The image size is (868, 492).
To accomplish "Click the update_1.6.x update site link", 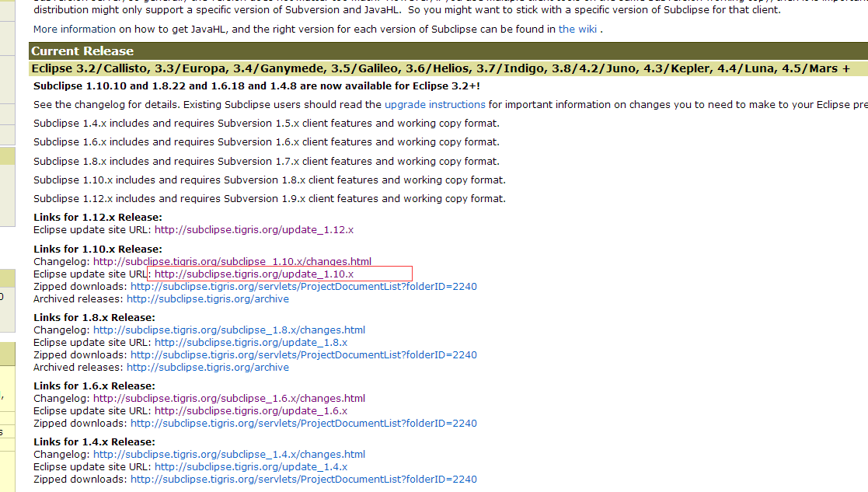I will click(251, 410).
